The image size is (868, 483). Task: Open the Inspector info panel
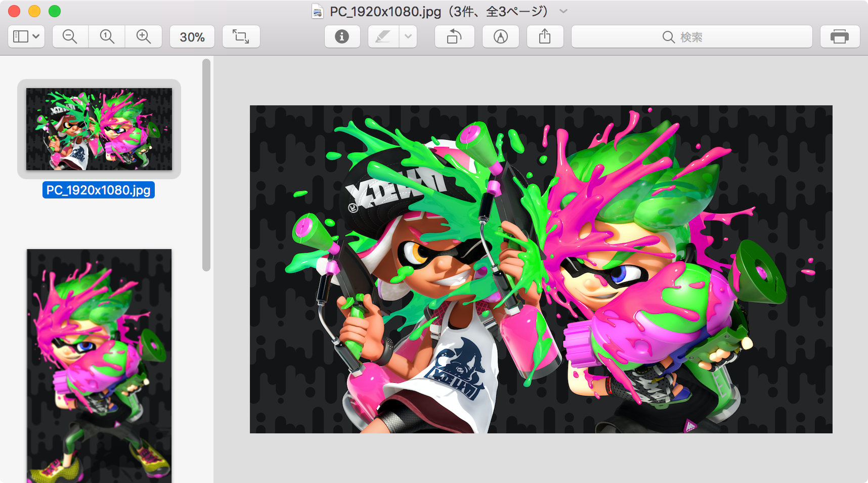[342, 36]
